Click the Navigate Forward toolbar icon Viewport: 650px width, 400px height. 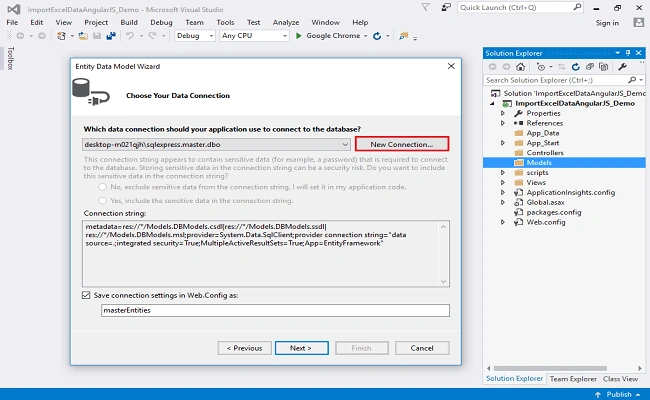click(42, 36)
